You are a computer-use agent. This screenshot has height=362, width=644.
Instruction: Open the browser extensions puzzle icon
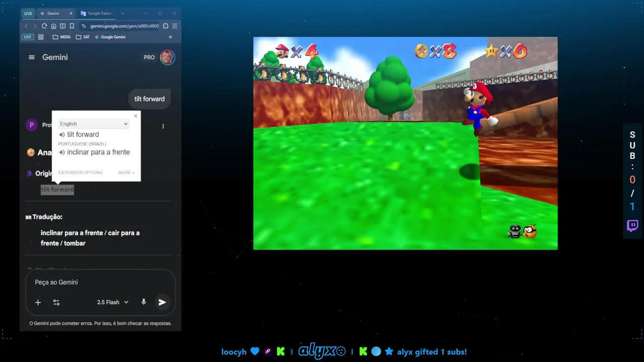coord(166,26)
